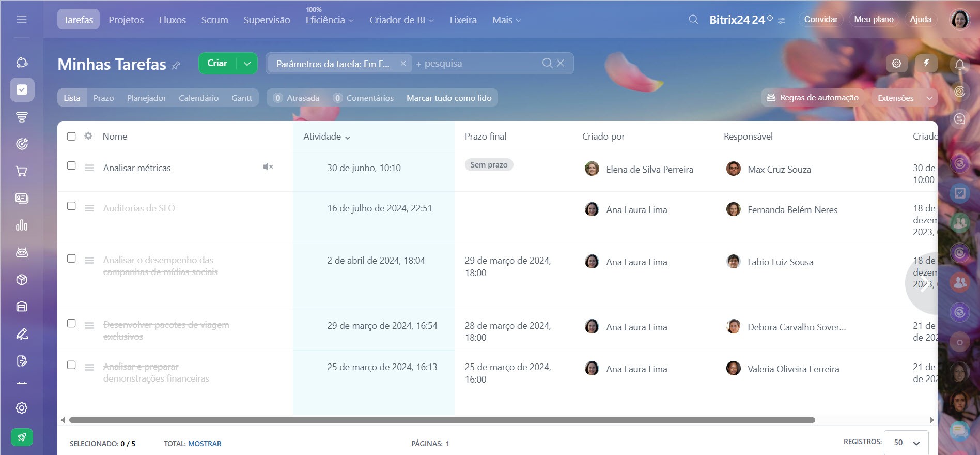Viewport: 980px width, 455px height.
Task: Sort by Atividade column
Action: (326, 136)
